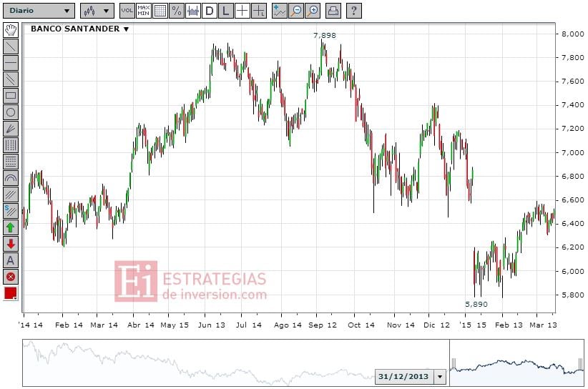Toggle the D button in toolbar
The height and width of the screenshot is (389, 588).
210,11
